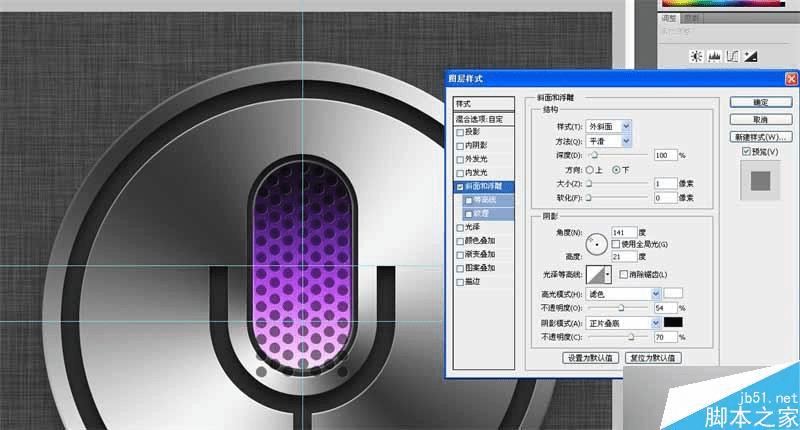This screenshot has height=430, width=800.
Task: Enable the 光泽 satin checkbox
Action: pos(460,227)
